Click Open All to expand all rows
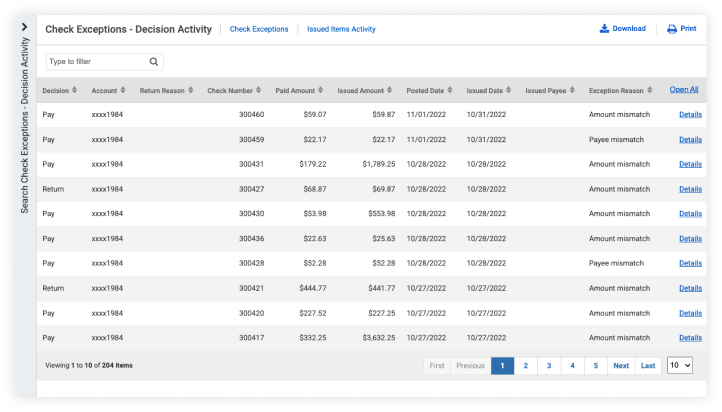Viewport: 722px width, 412px height. (x=684, y=90)
